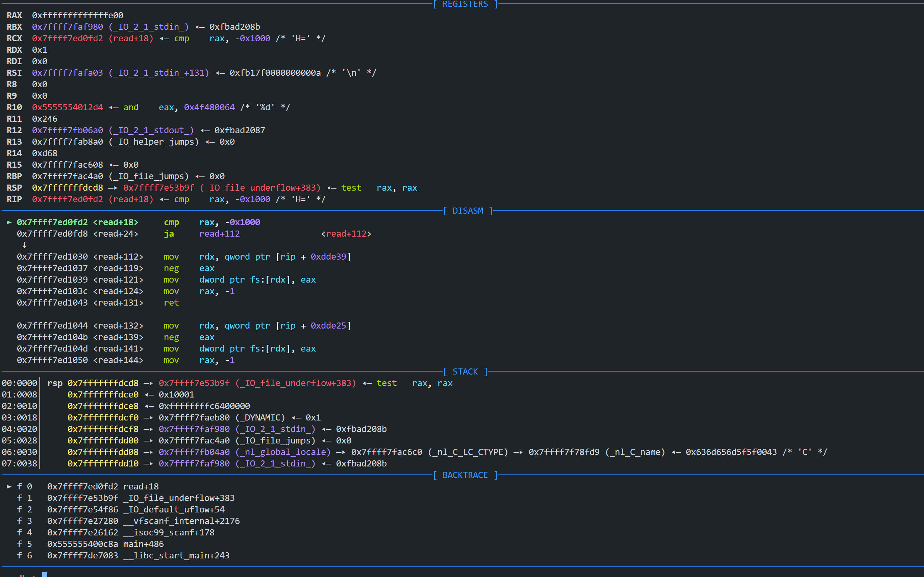The height and width of the screenshot is (577, 924).
Task: Select offset 0xdde25 in read+132 line
Action: click(x=328, y=326)
